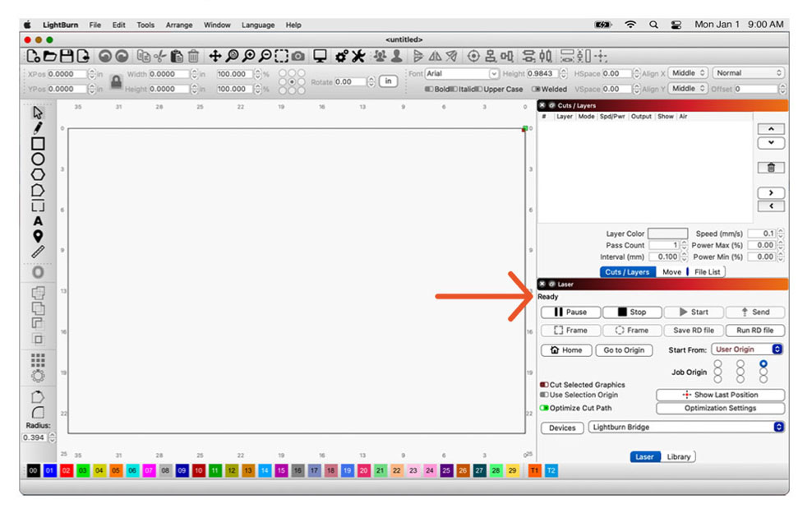Select the Measure ruler tool
Viewport: 812px width, 518px height.
(38, 252)
